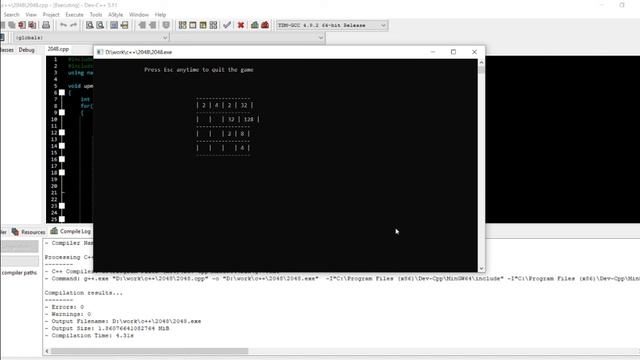This screenshot has height=360, width=640.
Task: Click the '- Output Size' log line
Action: tap(107, 328)
